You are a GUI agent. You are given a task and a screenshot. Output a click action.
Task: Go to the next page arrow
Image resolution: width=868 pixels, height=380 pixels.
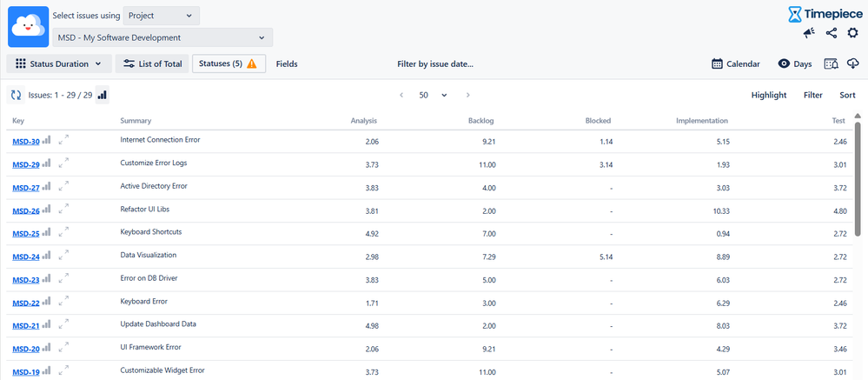[x=467, y=96]
